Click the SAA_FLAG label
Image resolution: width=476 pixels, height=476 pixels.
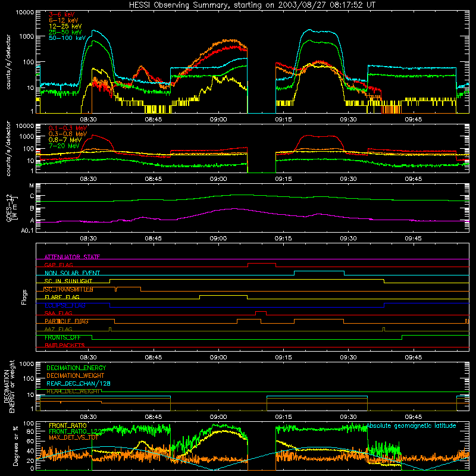coord(58,313)
